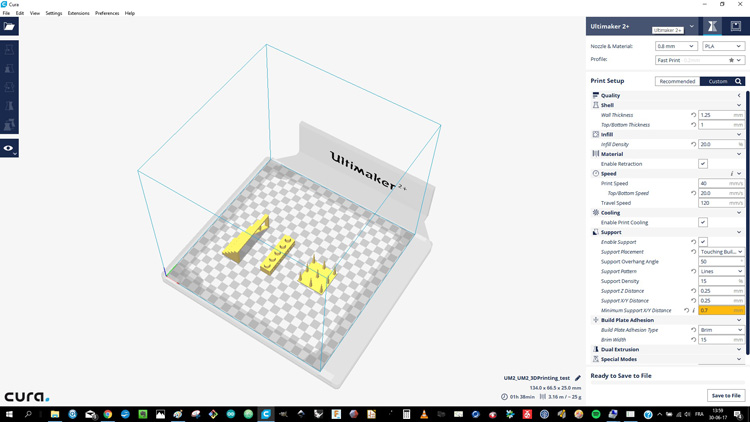Switch to the Monitor stage icon
The width and height of the screenshot is (750, 422).
coord(736,26)
